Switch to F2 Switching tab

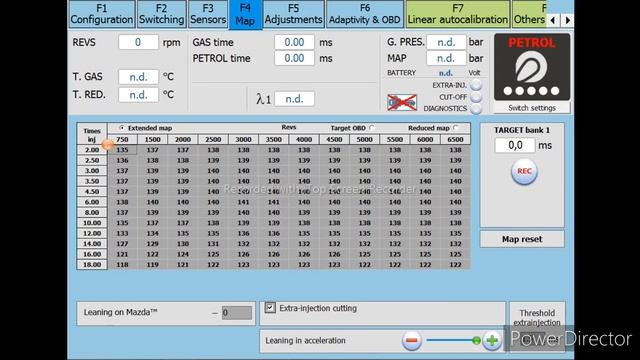pyautogui.click(x=161, y=14)
